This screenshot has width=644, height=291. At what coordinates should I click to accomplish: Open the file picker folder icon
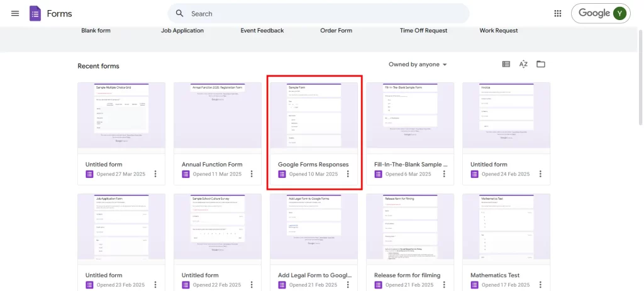click(540, 64)
